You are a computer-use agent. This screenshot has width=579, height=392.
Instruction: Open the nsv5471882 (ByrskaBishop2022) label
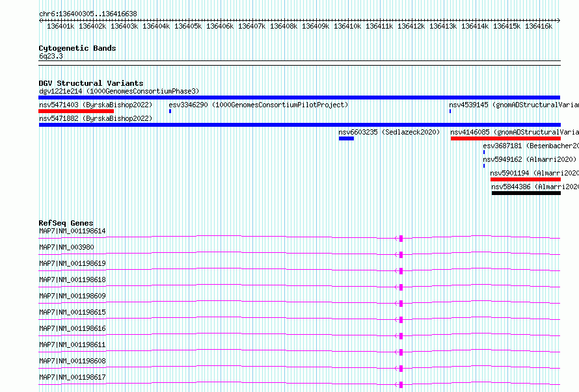(x=96, y=118)
